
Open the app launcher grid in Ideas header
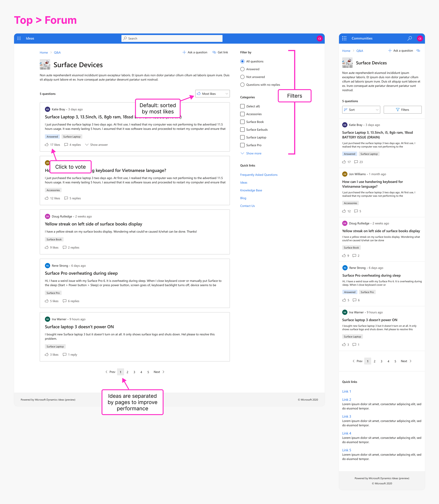[x=19, y=38]
